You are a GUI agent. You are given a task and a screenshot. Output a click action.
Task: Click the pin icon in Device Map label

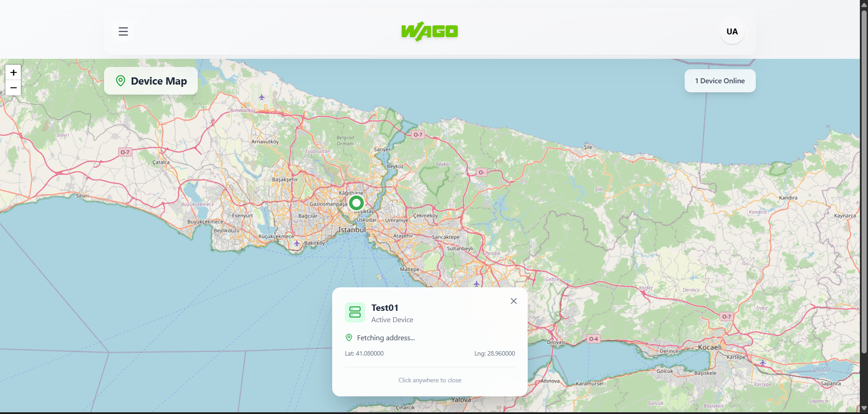tap(120, 81)
